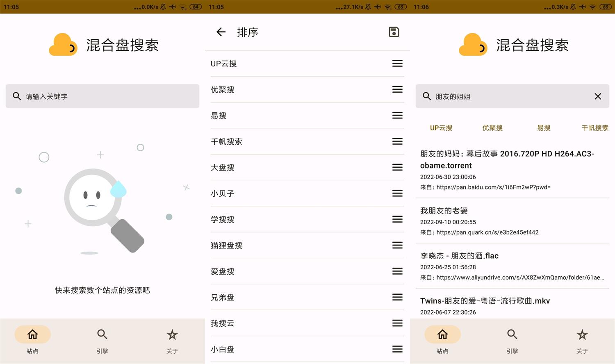Click the reorder handle next to 小白盘

pos(397,349)
